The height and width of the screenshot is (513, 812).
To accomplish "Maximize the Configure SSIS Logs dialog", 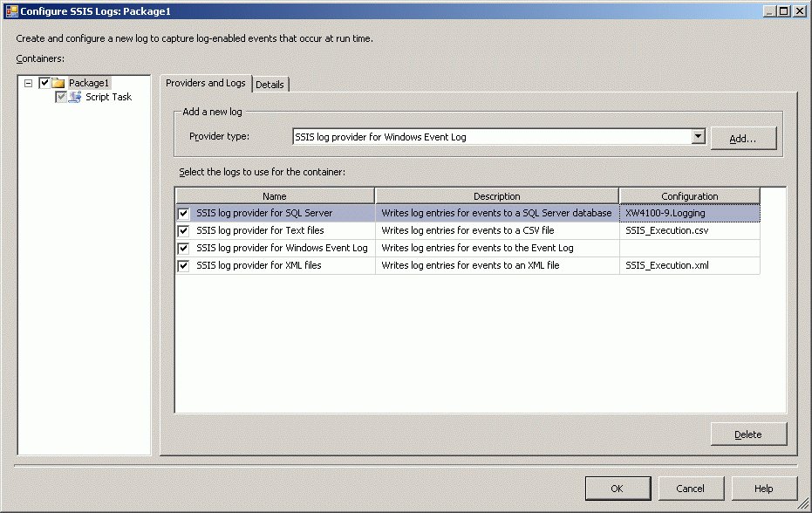I will point(784,10).
